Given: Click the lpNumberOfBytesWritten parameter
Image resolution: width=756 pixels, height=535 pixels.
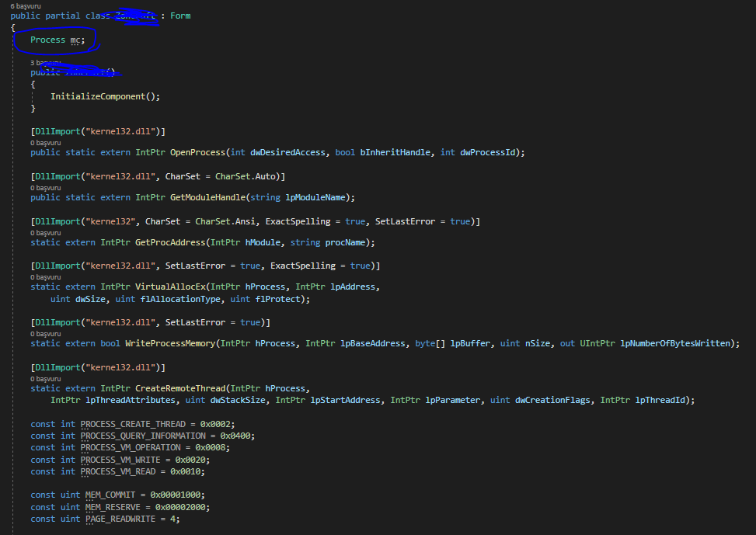Looking at the screenshot, I should point(675,343).
